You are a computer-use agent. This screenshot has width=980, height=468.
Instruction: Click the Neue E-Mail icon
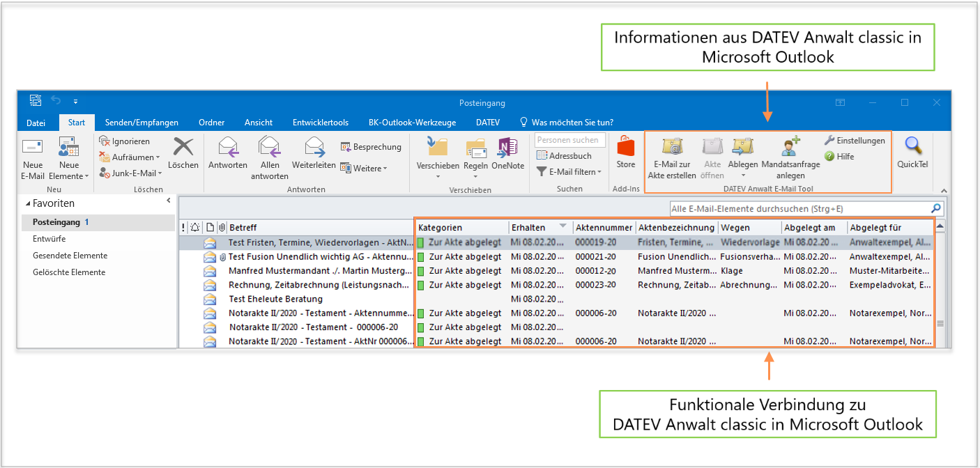tap(33, 147)
